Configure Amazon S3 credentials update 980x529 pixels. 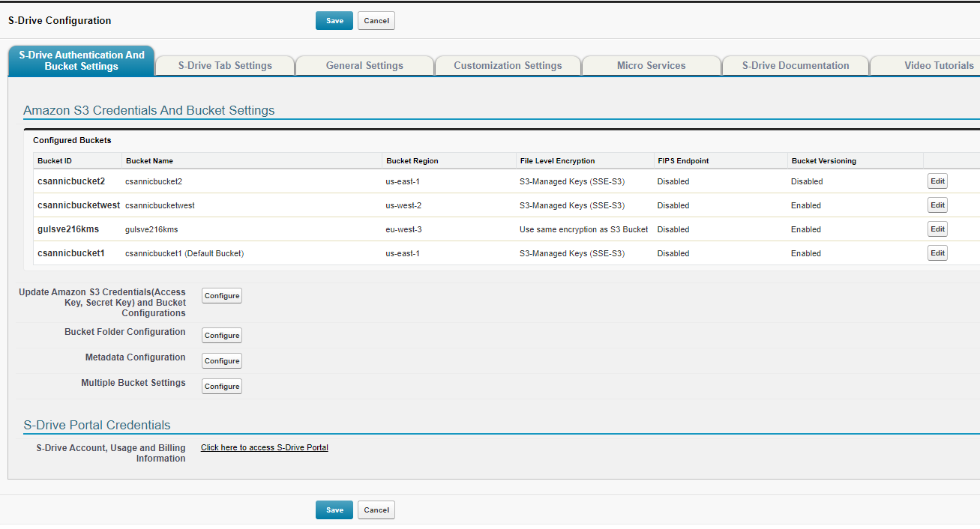pyautogui.click(x=222, y=296)
